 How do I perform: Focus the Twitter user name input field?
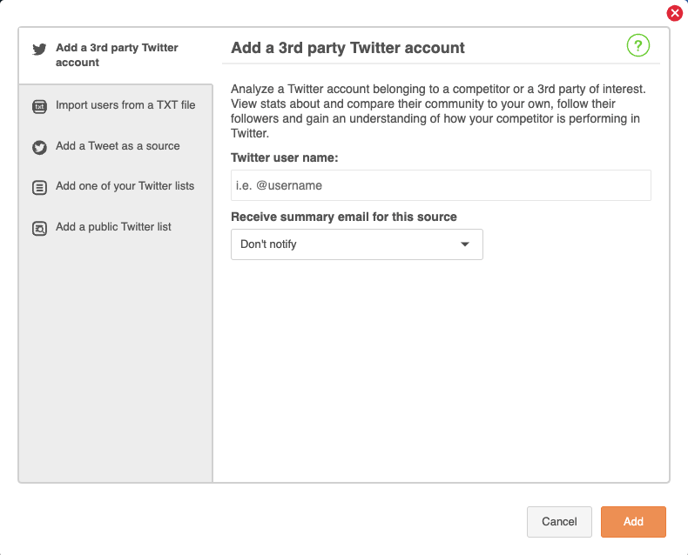click(441, 186)
